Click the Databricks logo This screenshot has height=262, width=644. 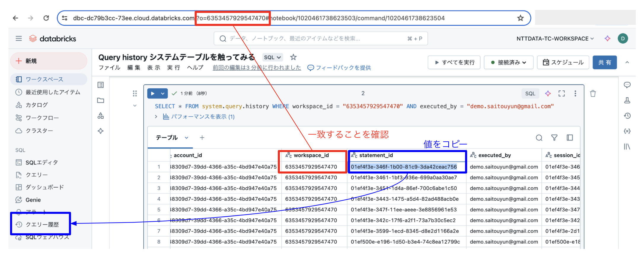coord(52,39)
